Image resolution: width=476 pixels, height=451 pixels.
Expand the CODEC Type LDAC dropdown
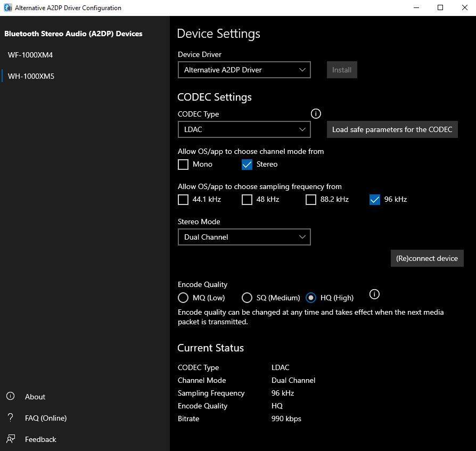(x=244, y=129)
